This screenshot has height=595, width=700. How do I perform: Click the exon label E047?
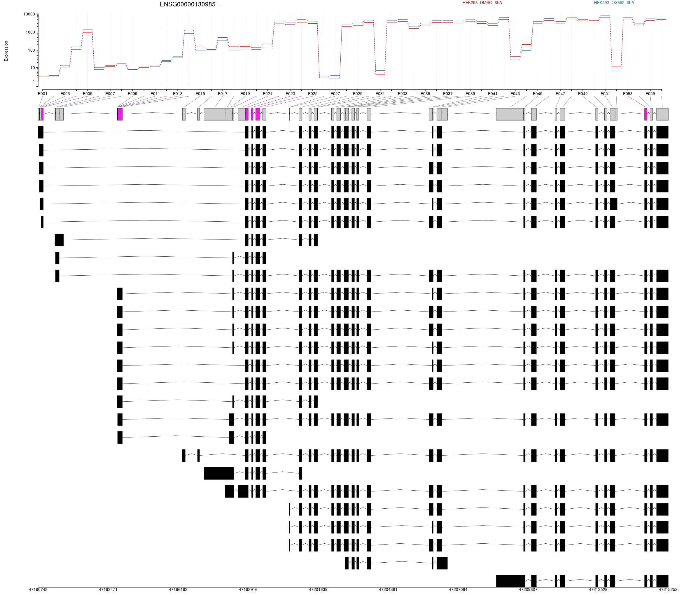(x=560, y=94)
